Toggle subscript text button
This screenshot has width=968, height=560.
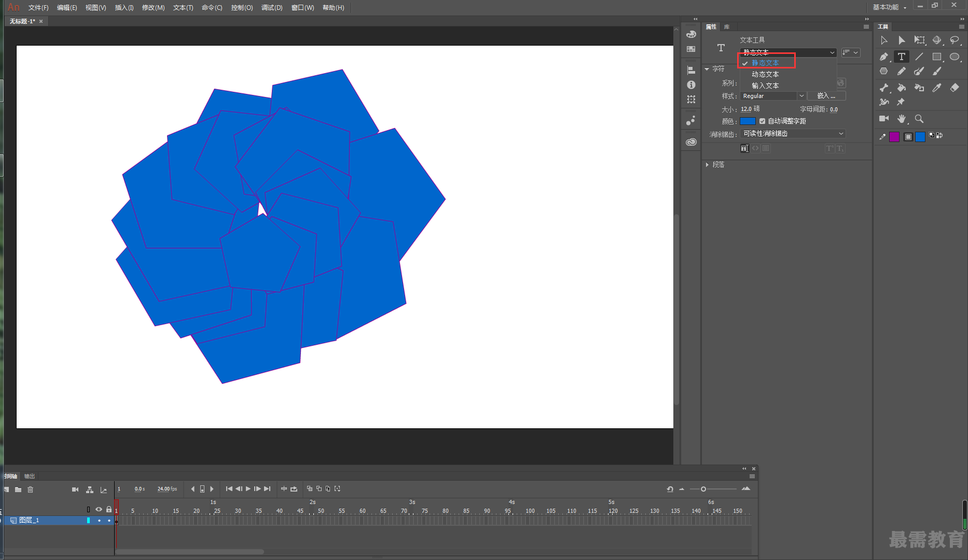[840, 148]
